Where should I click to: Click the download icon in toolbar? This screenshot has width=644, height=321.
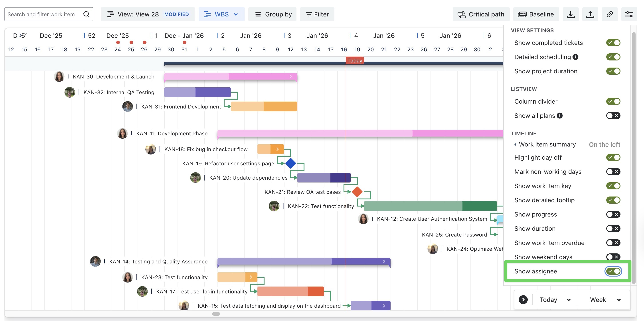click(x=570, y=14)
